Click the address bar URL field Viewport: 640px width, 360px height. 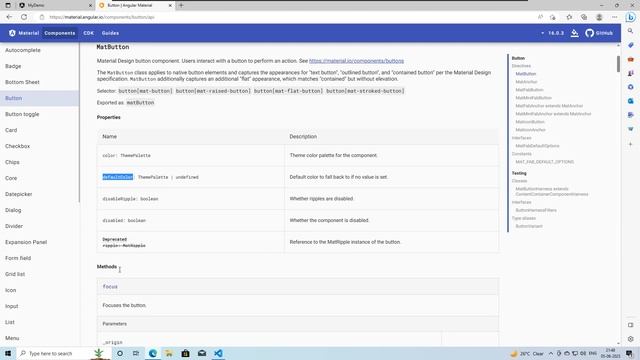[x=286, y=17]
